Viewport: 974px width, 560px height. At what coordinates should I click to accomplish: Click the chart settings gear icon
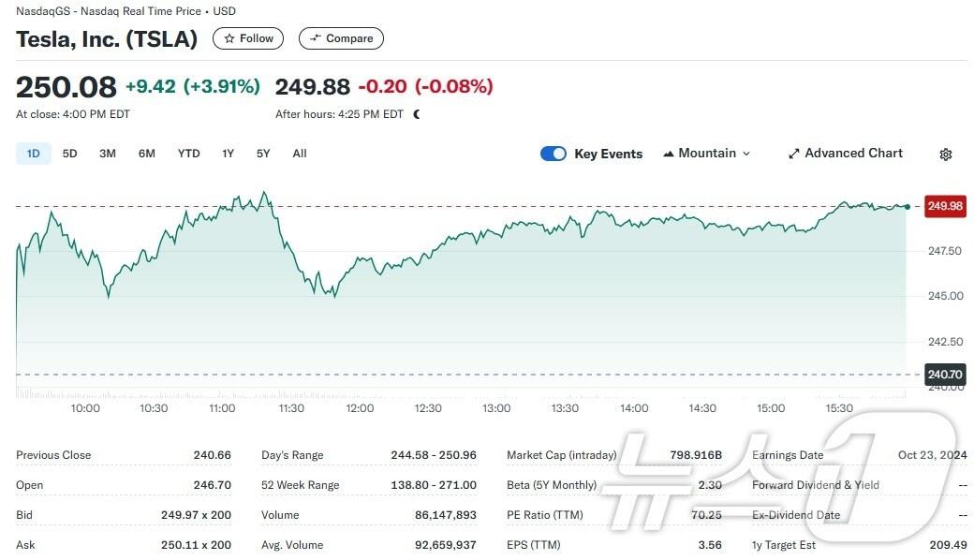(946, 155)
